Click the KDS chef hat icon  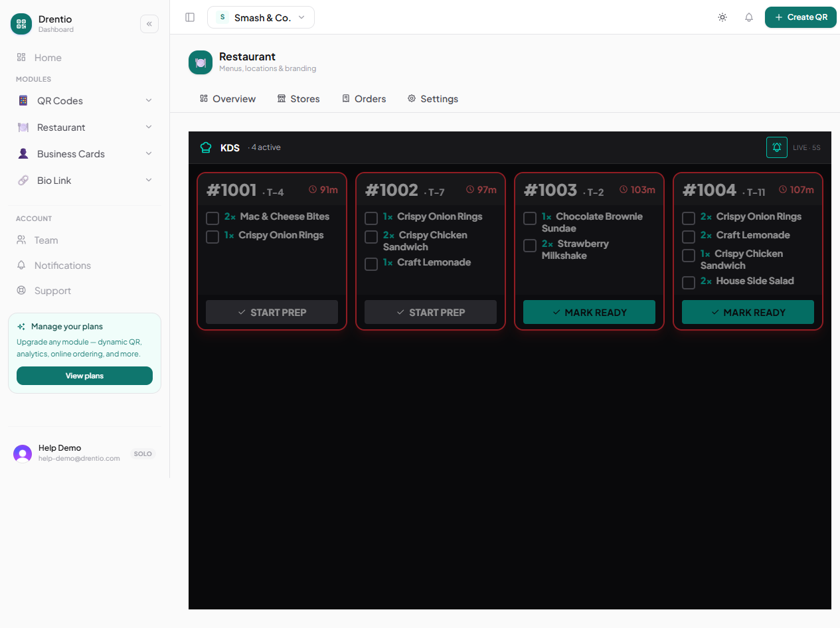[x=206, y=147]
